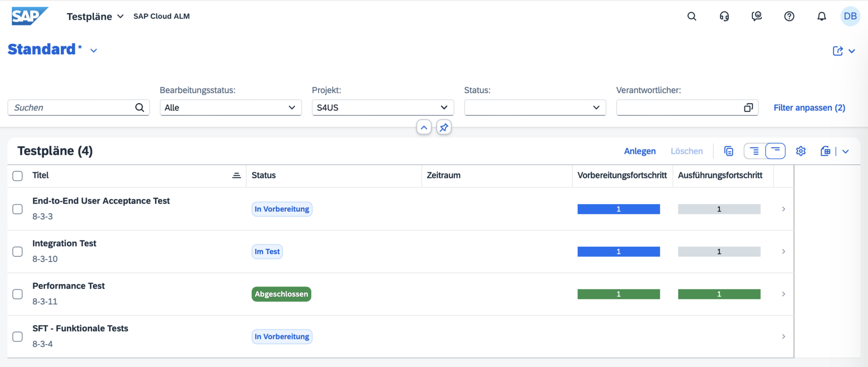Open the feedback chat icon
This screenshot has height=367, width=868.
tap(756, 16)
